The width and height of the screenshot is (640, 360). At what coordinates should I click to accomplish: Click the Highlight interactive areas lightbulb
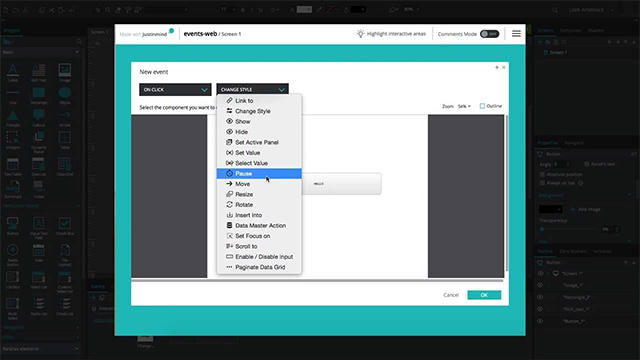point(360,34)
